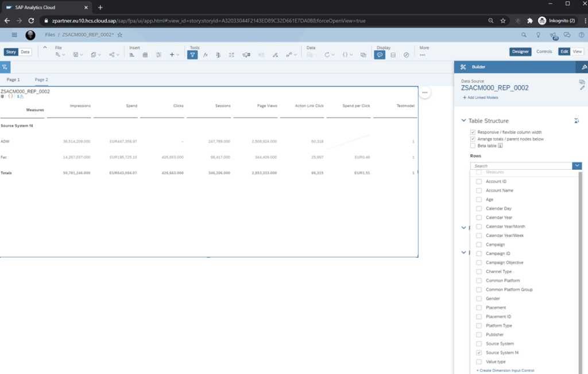Open the discussions chat icon

click(x=567, y=35)
